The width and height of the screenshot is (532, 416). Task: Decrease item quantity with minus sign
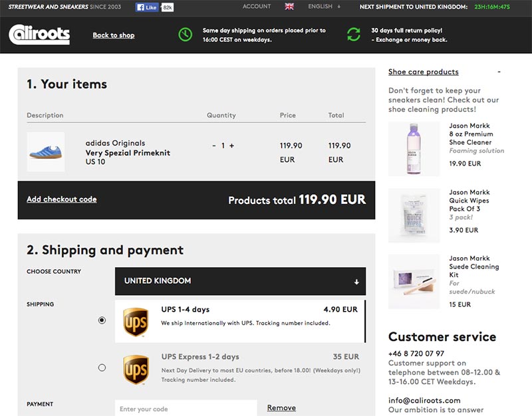214,146
